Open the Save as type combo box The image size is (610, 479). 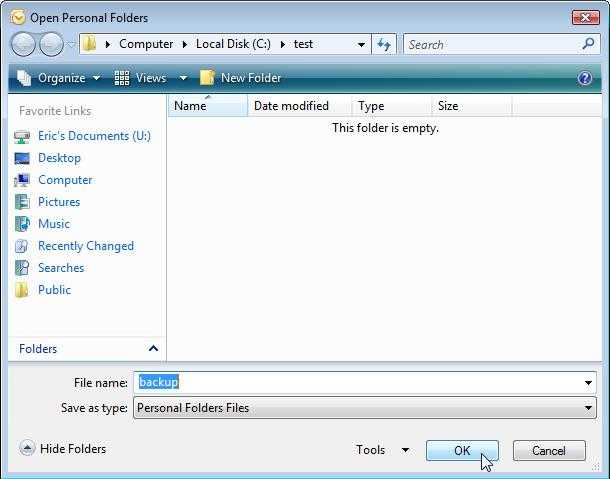365,408
